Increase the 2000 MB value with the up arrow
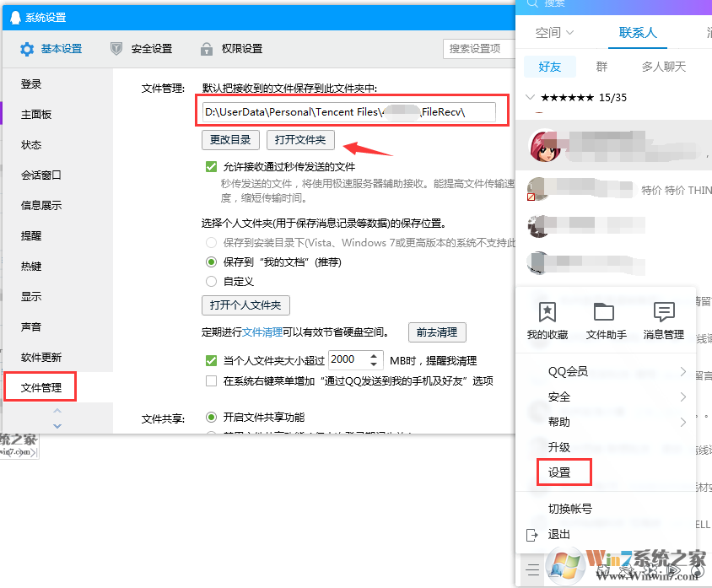This screenshot has width=712, height=588. (x=374, y=355)
